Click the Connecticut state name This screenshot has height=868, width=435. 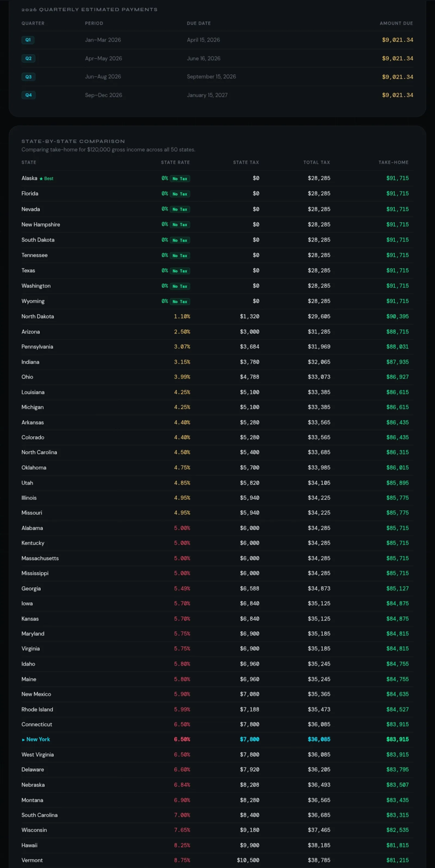(37, 724)
